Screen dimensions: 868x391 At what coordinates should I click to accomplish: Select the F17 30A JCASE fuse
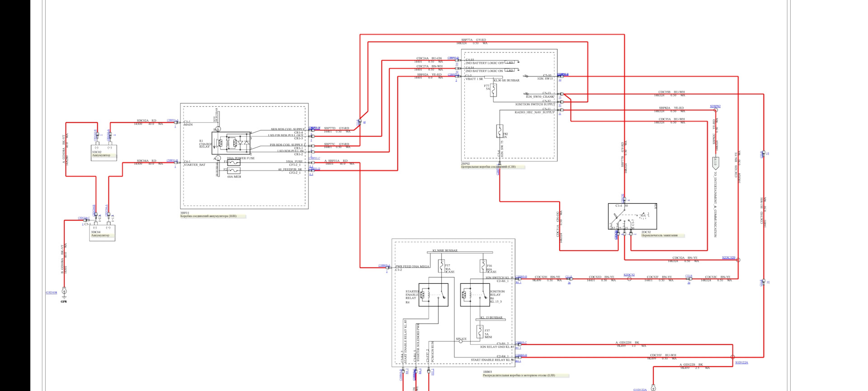[441, 266]
